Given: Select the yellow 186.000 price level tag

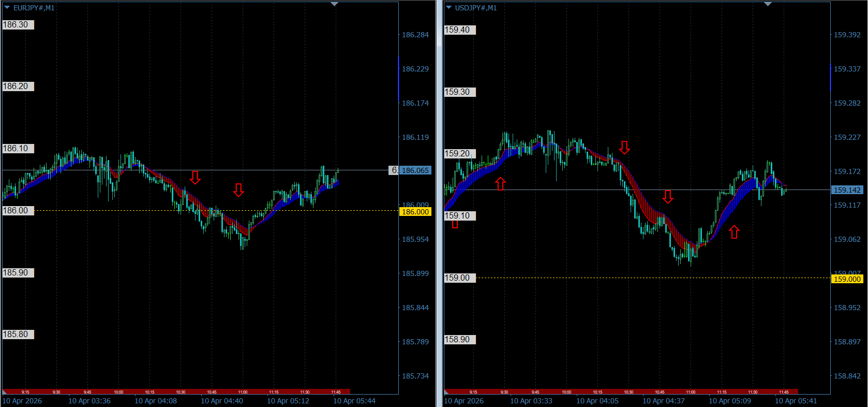Looking at the screenshot, I should [x=415, y=212].
